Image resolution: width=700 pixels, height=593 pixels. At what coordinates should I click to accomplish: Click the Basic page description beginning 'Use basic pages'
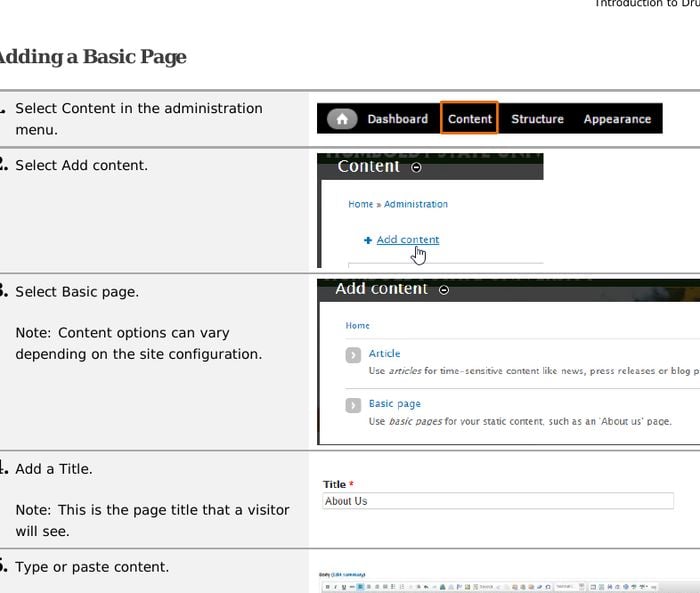[520, 421]
